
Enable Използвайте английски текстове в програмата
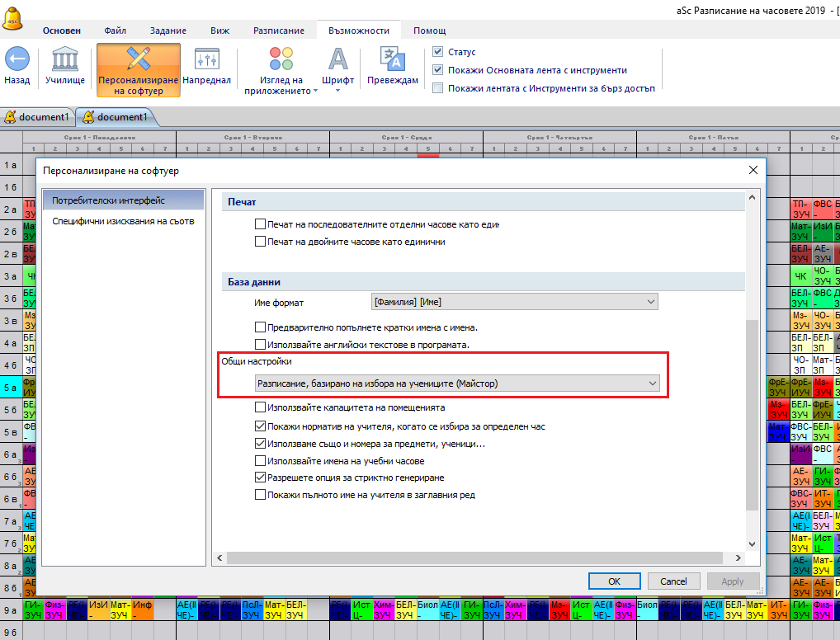point(261,344)
